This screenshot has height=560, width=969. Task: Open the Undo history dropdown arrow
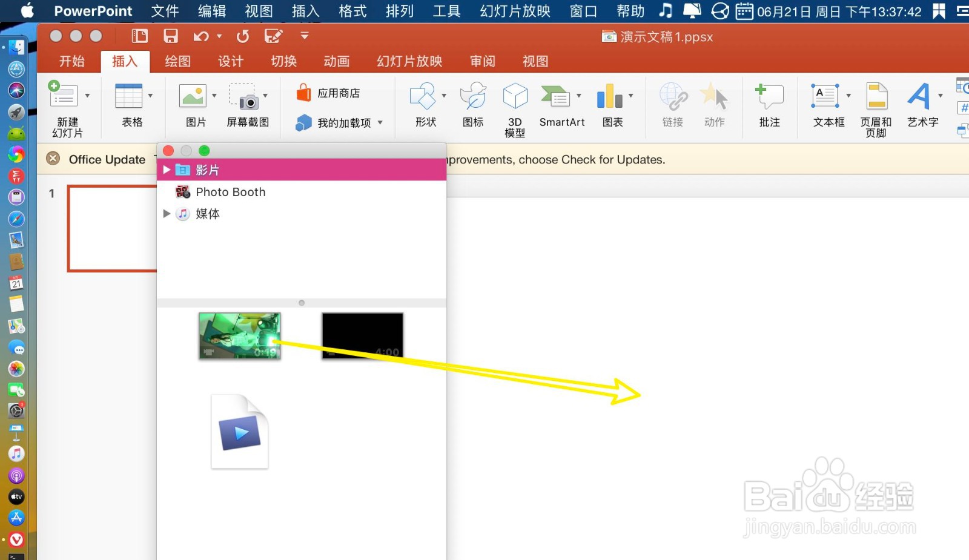[219, 36]
